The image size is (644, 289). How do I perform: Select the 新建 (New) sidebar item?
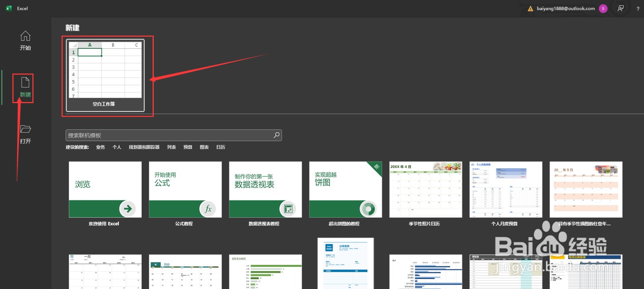(x=25, y=87)
